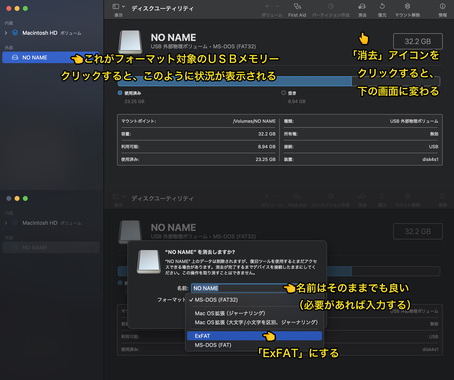Click the マウント解除 (Unmount) toolbar icon in the upper window
Image resolution: width=454 pixels, height=380 pixels.
(407, 6)
